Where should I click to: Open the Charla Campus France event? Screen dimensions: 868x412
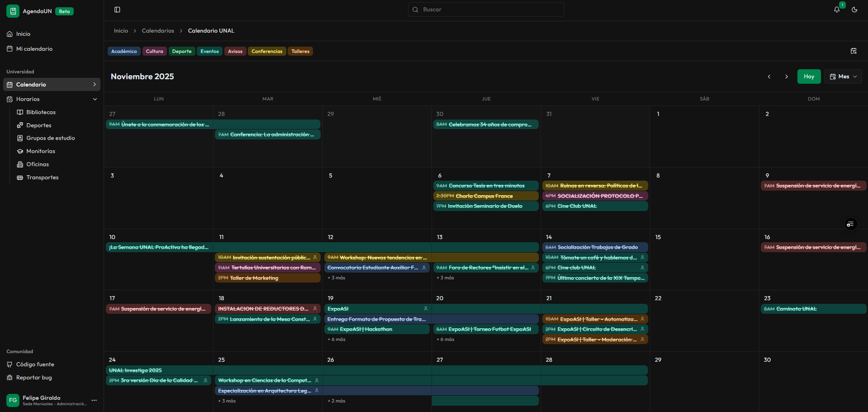tap(486, 196)
